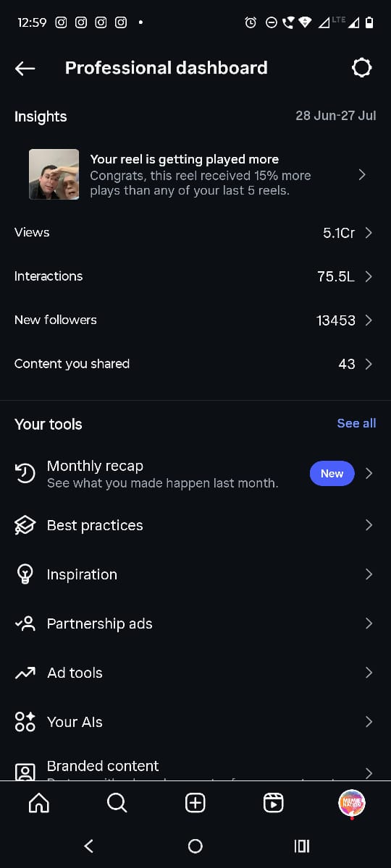The width and height of the screenshot is (391, 868).
Task: Expand the Views 5.1Cr chevron
Action: click(x=369, y=233)
